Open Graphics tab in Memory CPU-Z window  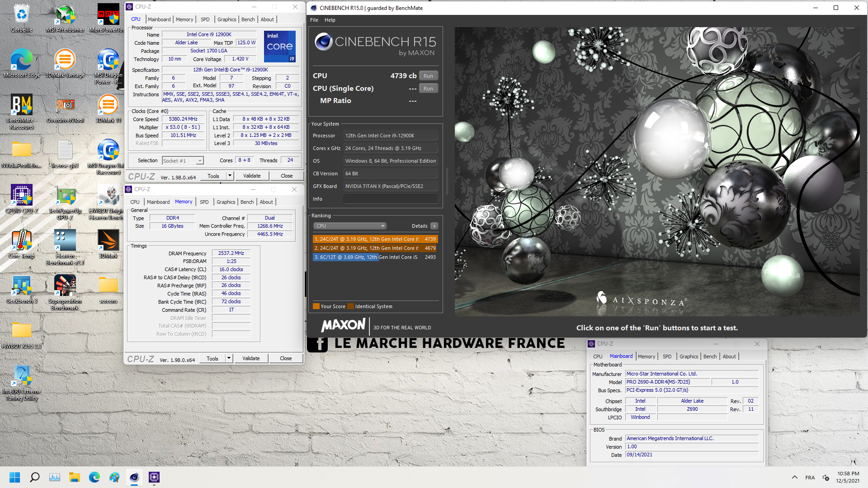point(226,202)
